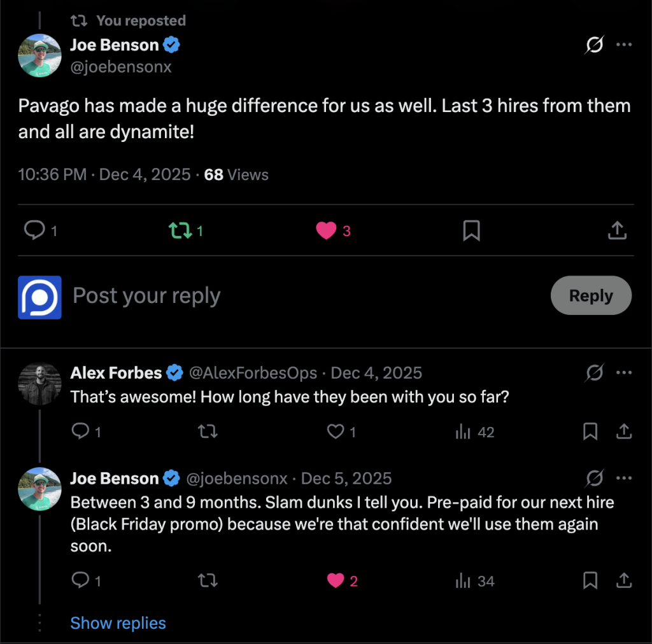
Task: Open the more options menu on the main post
Action: [625, 45]
